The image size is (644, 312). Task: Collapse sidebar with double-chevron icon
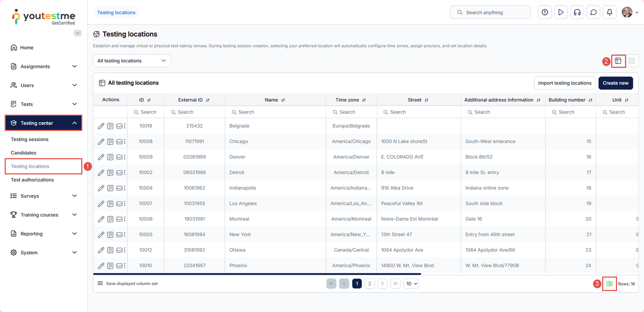pyautogui.click(x=78, y=33)
